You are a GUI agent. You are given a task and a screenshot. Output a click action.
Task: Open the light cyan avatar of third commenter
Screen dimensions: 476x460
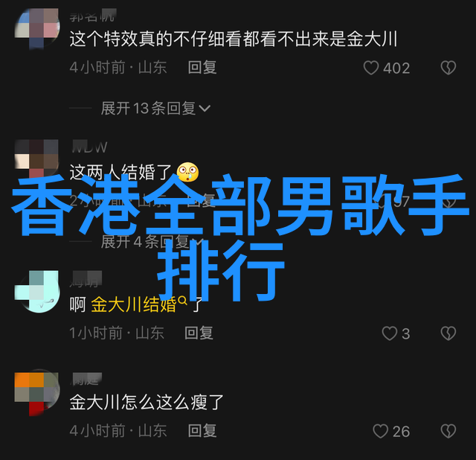(36, 292)
